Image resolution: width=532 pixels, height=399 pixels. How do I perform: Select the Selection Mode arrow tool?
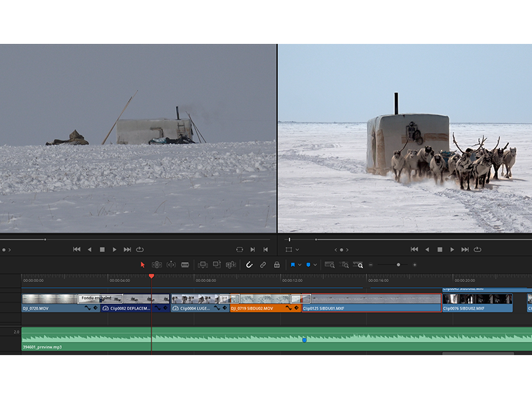[142, 265]
